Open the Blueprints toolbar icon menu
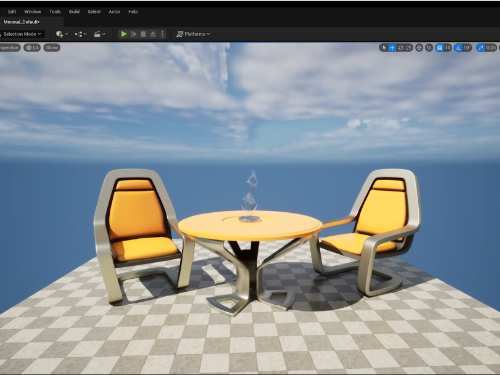Screen dimensions: 500x375 click(80, 34)
